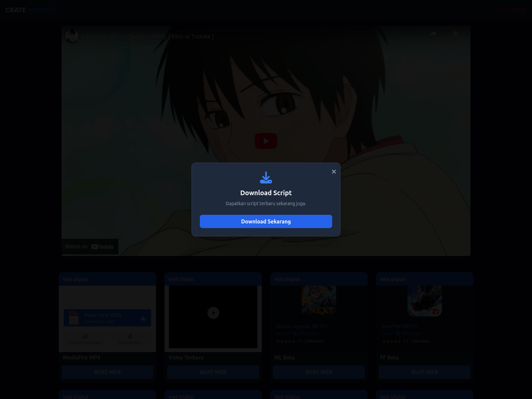Image resolution: width=532 pixels, height=399 pixels.
Task: Click the share options icon in MediaFire card
Action: [130, 337]
